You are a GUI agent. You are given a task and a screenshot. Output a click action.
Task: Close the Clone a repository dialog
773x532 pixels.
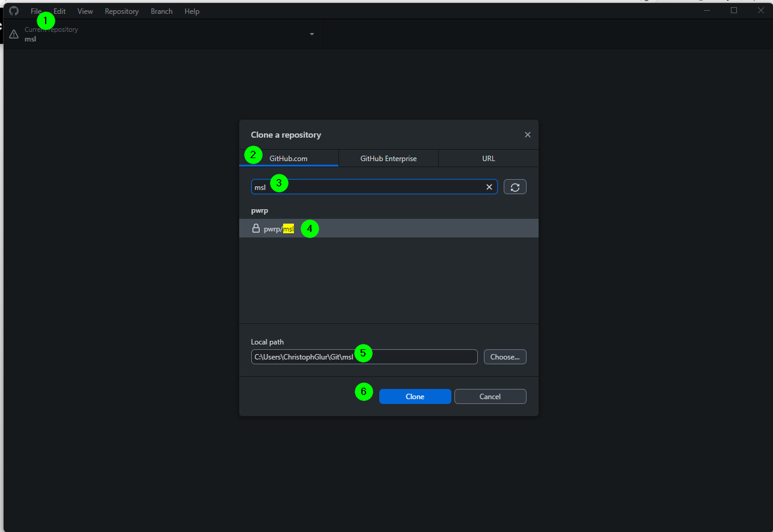pos(528,135)
